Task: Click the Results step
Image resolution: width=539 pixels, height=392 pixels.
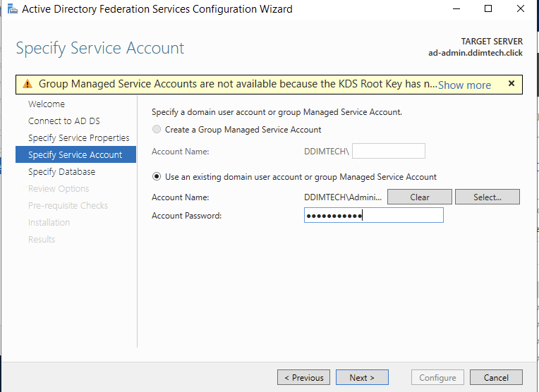Action: point(42,239)
